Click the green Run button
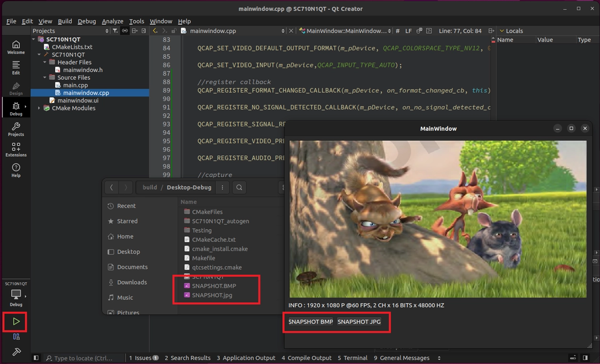 point(16,322)
